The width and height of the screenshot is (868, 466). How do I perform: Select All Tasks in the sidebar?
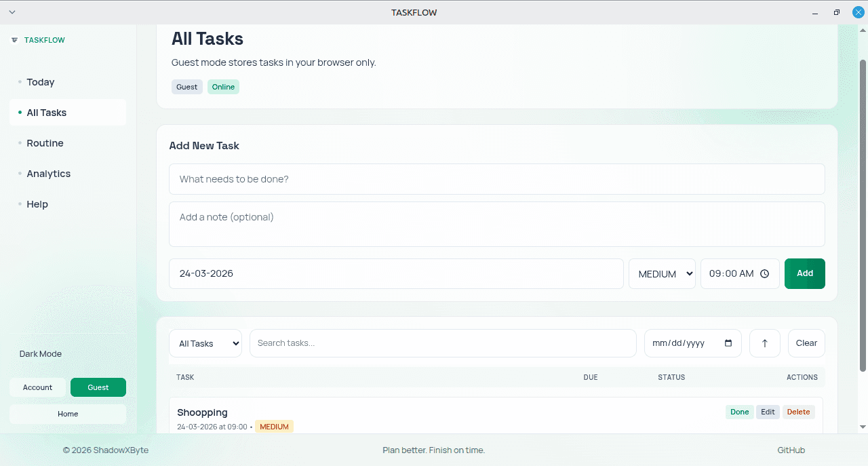pos(68,113)
